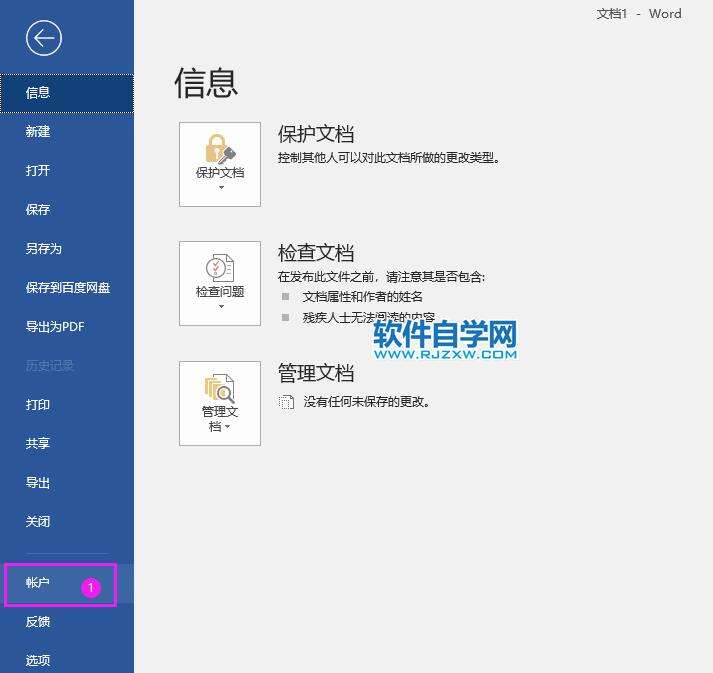Click the 保护文档 heading text
Image resolution: width=713 pixels, height=673 pixels.
click(316, 134)
